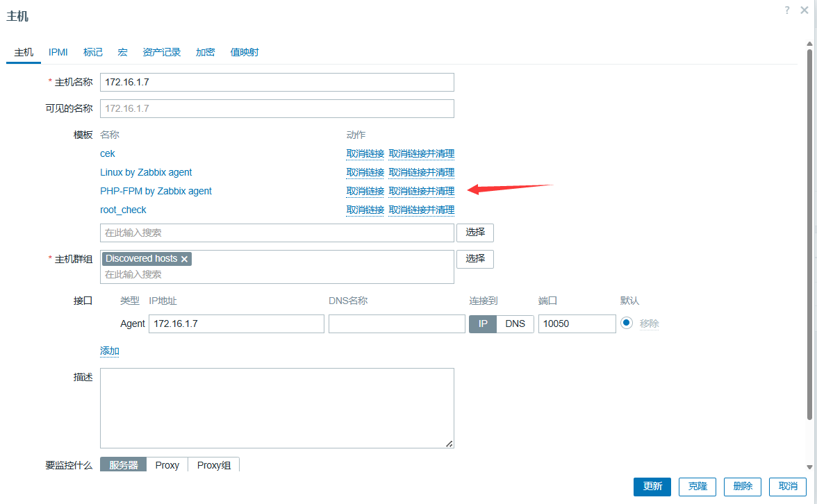Click 添加 to add an interface
The width and height of the screenshot is (817, 504).
110,351
